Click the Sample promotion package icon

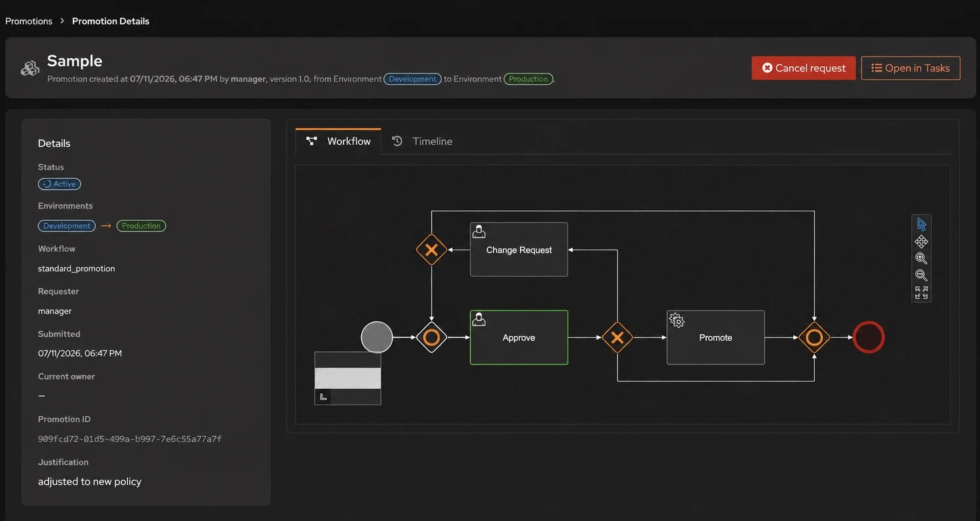pos(30,68)
